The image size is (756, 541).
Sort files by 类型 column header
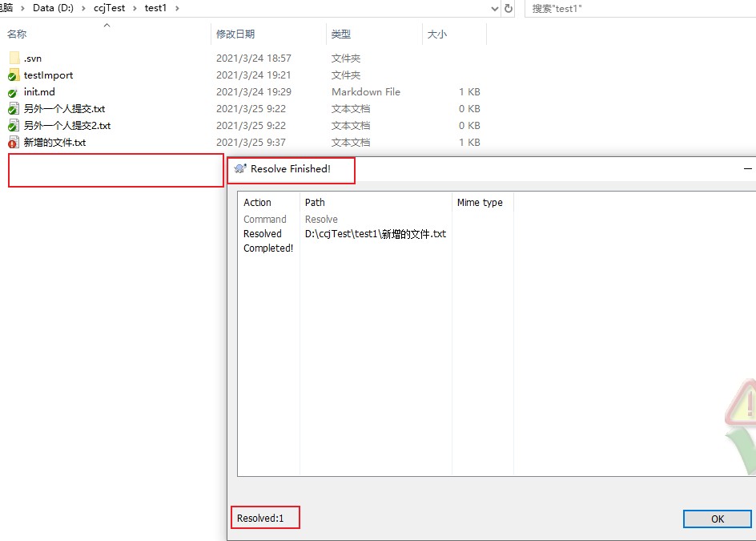(x=341, y=34)
